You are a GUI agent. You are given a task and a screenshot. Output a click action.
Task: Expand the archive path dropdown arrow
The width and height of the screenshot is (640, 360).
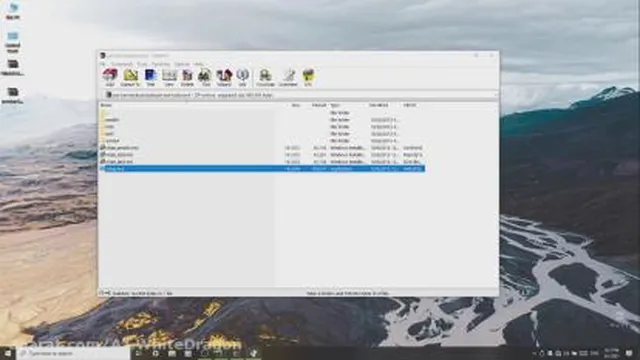[495, 95]
